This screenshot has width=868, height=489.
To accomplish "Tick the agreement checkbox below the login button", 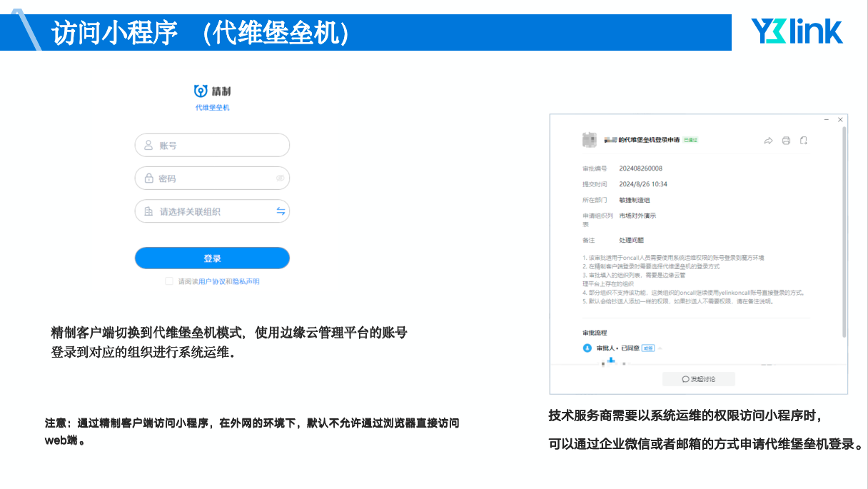I will click(169, 281).
